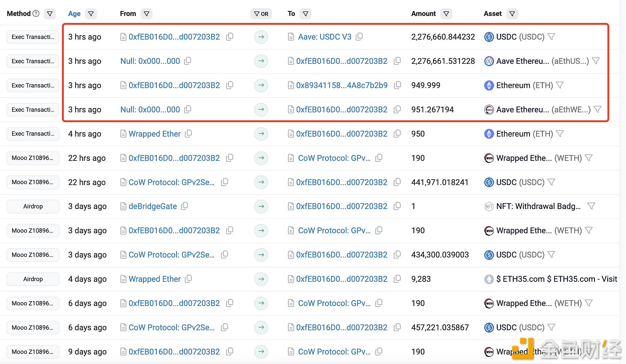Open the From column filter
This screenshot has height=364, width=626.
(x=147, y=14)
